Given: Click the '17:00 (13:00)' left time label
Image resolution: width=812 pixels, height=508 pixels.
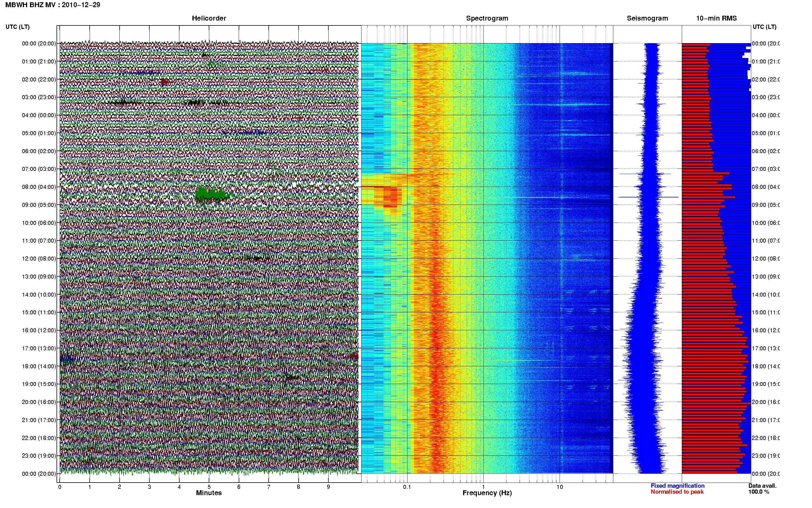Looking at the screenshot, I should pyautogui.click(x=39, y=348).
